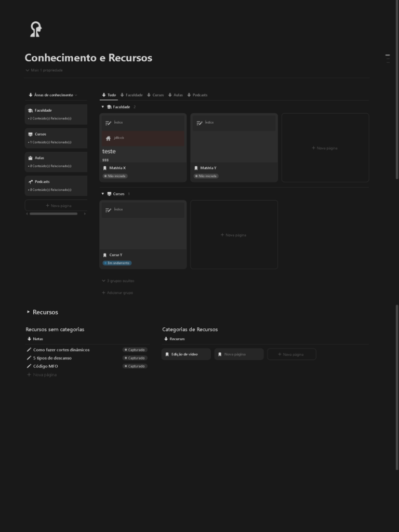Viewport: 399px width, 532px height.
Task: Click the head-shaped page icon at top
Action: coord(35,30)
